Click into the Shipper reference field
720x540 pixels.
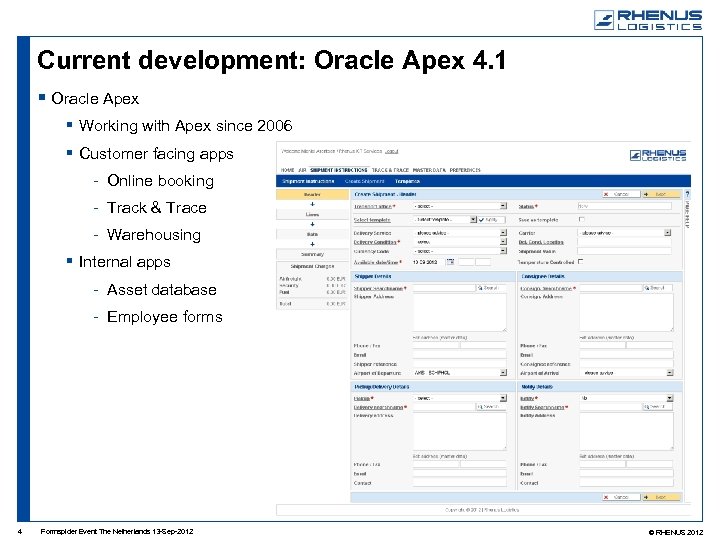460,364
